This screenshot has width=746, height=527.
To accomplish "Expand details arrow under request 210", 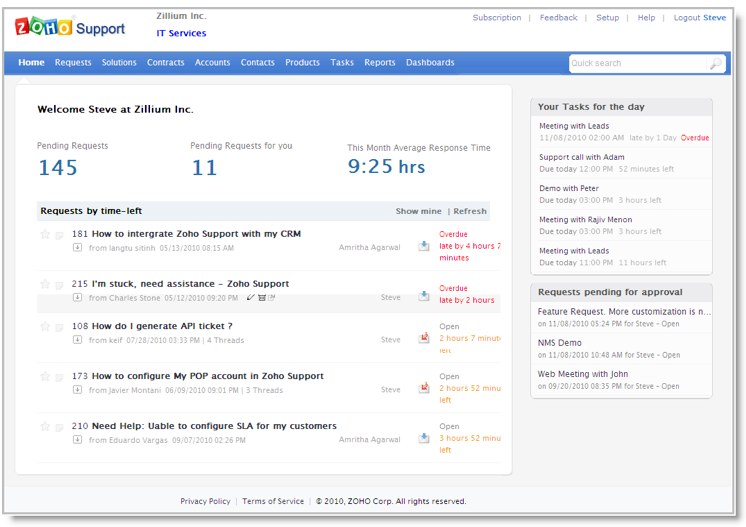I will (77, 439).
